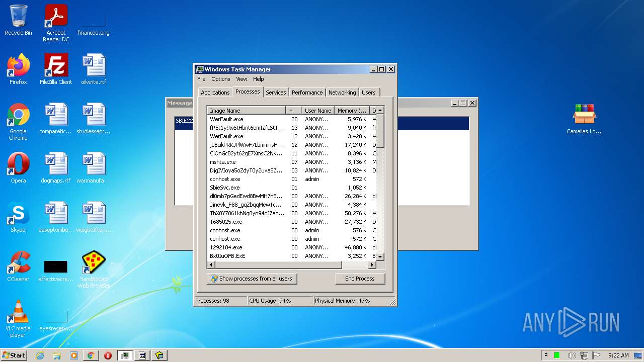Select WerFault.exe row with 5,976 K
Viewport: 644px width, 362px height.
click(292, 119)
